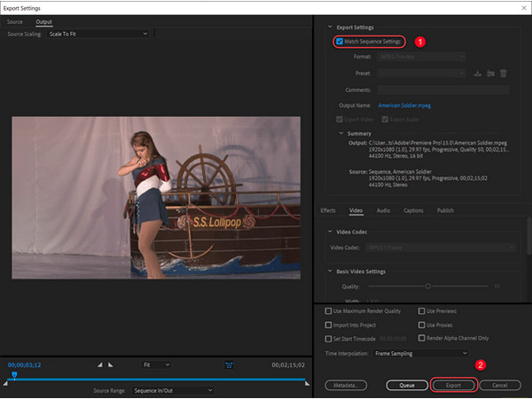Screen dimensions: 532x399
Task: Click the Save Preset icon
Action: pyautogui.click(x=477, y=74)
